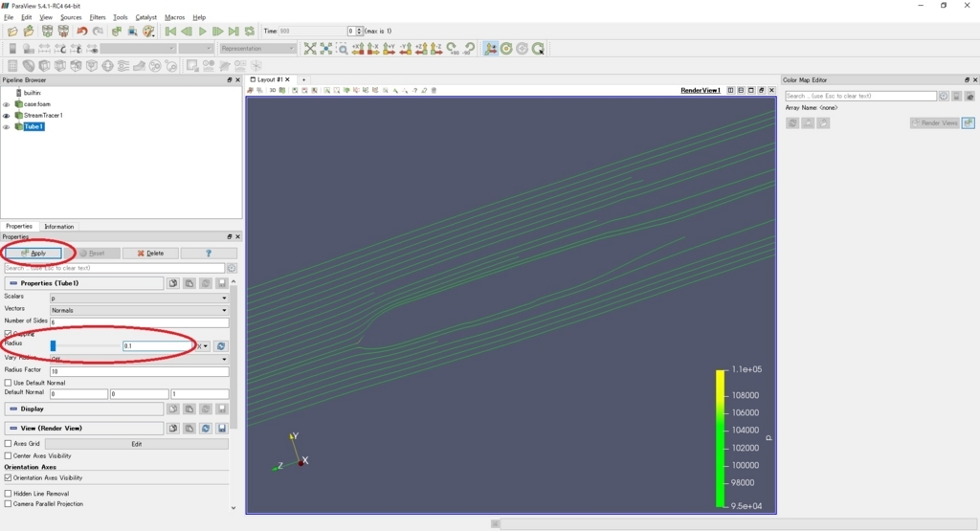Image resolution: width=980 pixels, height=531 pixels.
Task: Click the Redo arrow icon
Action: click(x=99, y=32)
